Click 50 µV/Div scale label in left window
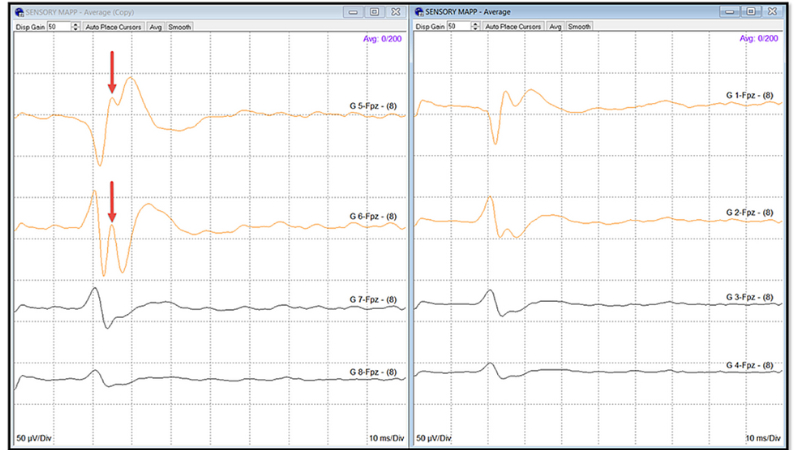 tap(34, 438)
